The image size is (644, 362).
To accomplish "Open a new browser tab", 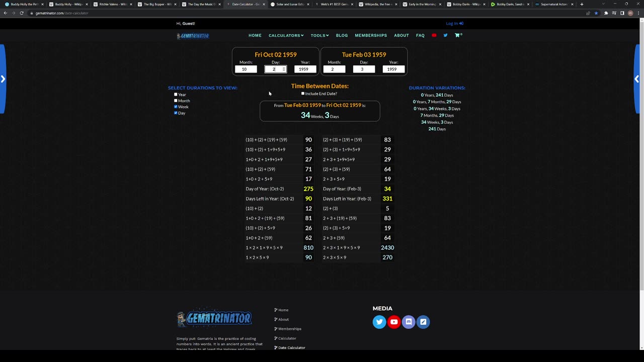I will [x=582, y=4].
